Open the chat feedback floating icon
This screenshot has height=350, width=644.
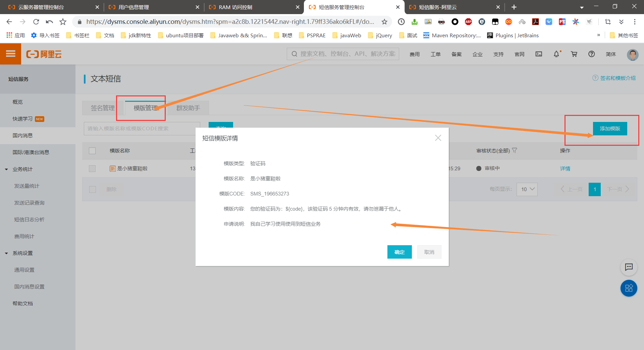click(629, 267)
